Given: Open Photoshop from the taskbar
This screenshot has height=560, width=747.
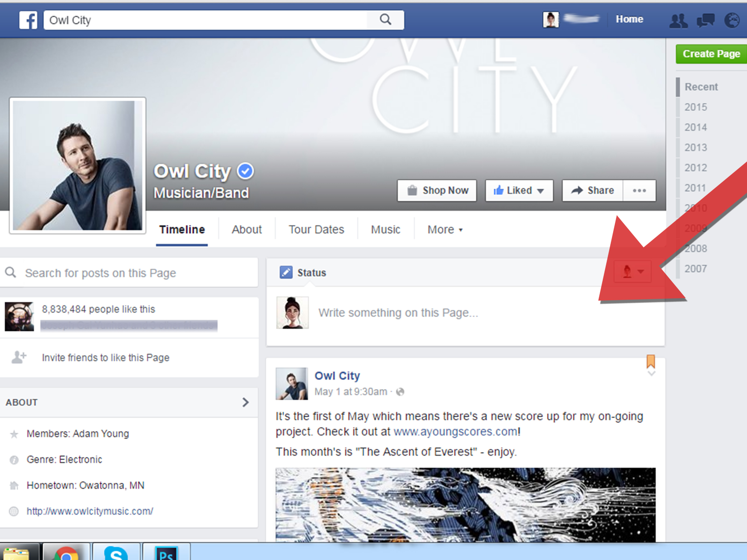Looking at the screenshot, I should pos(166,552).
